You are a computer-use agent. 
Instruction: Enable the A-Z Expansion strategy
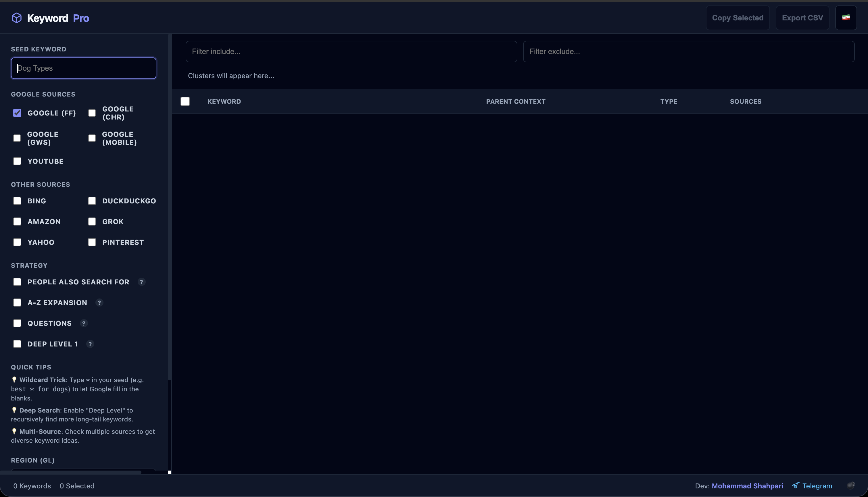[18, 303]
